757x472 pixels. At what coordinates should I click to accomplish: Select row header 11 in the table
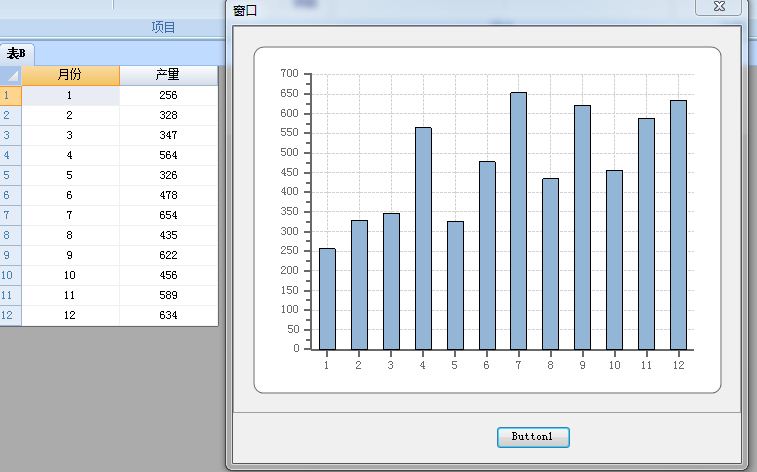coord(11,295)
